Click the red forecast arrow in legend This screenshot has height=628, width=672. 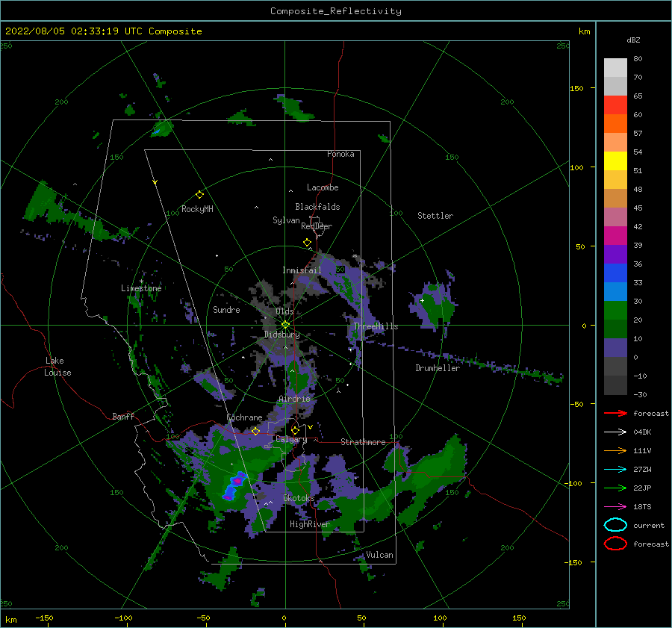[615, 413]
